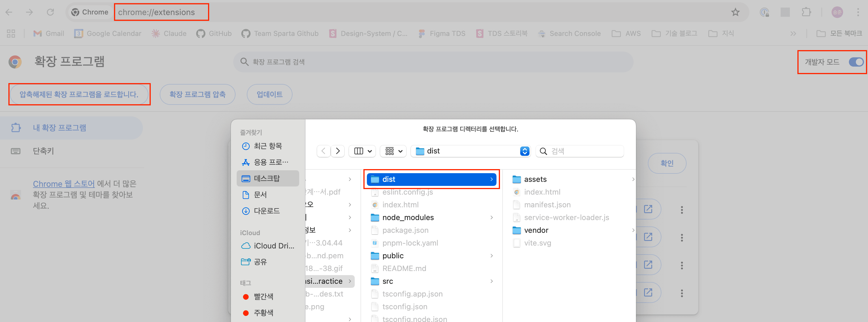The image size is (868, 322).
Task: Select 단축키 in the extensions sidebar
Action: 43,151
